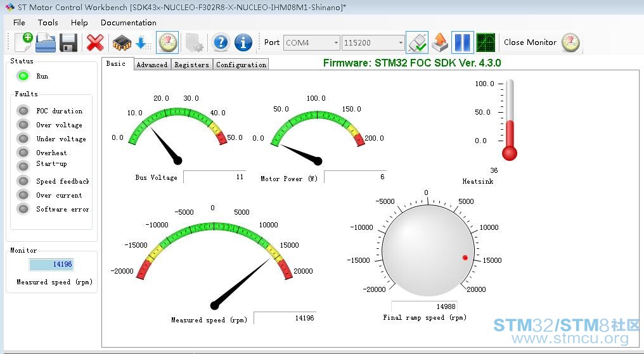The height and width of the screenshot is (354, 644).
Task: Click the Heatsink 36 temperature value
Action: coord(494,170)
